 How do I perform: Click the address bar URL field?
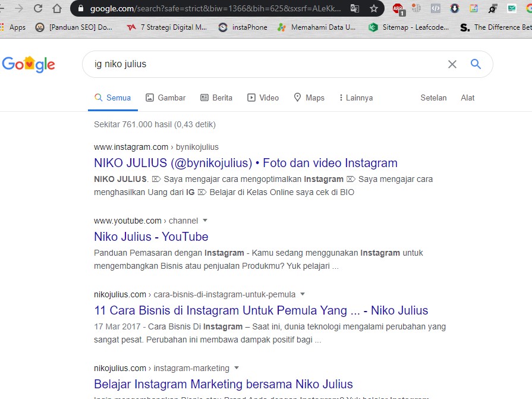coord(215,8)
